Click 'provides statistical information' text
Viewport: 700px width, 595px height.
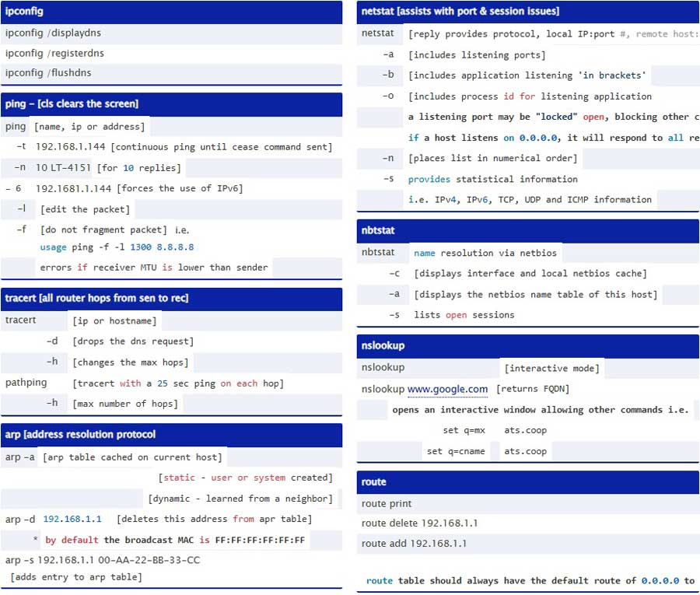[493, 180]
